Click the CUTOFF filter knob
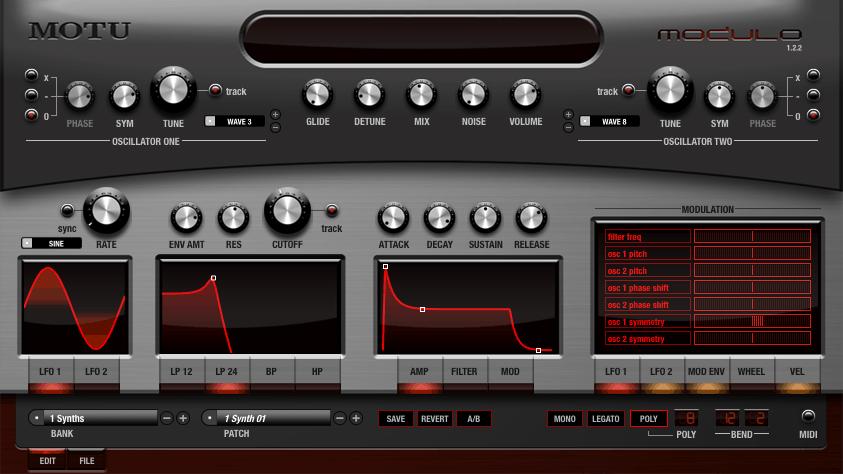Screen dimensions: 843x474 pos(287,211)
